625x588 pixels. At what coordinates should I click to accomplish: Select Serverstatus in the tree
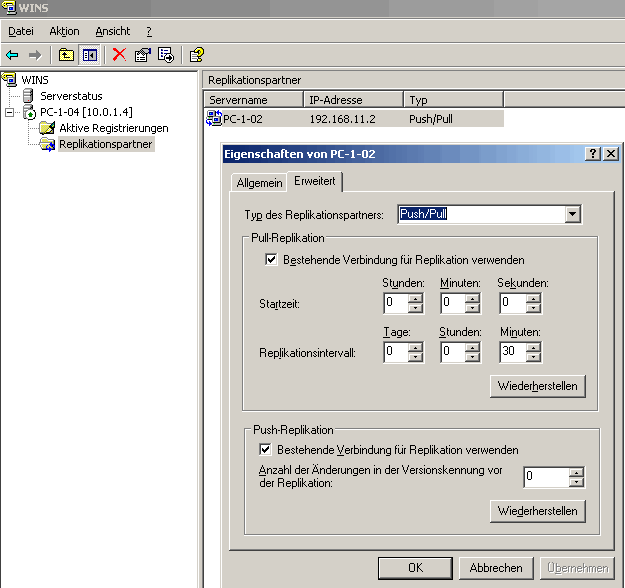pyautogui.click(x=71, y=96)
